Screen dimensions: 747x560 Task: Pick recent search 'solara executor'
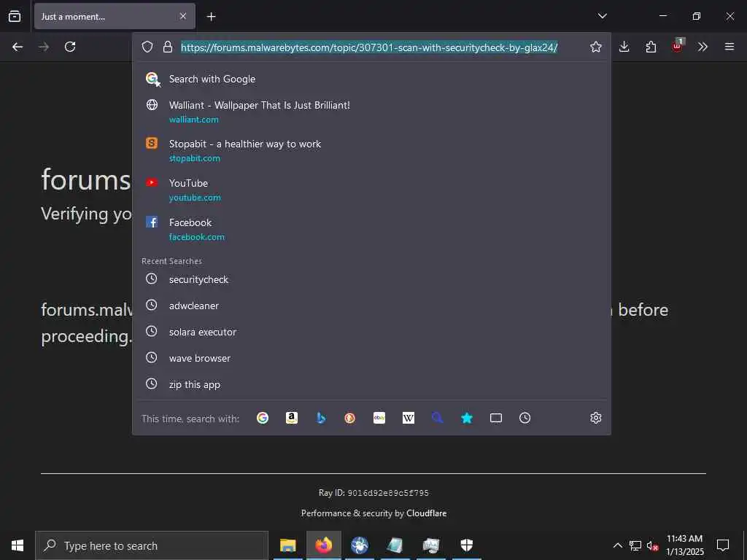371,332
